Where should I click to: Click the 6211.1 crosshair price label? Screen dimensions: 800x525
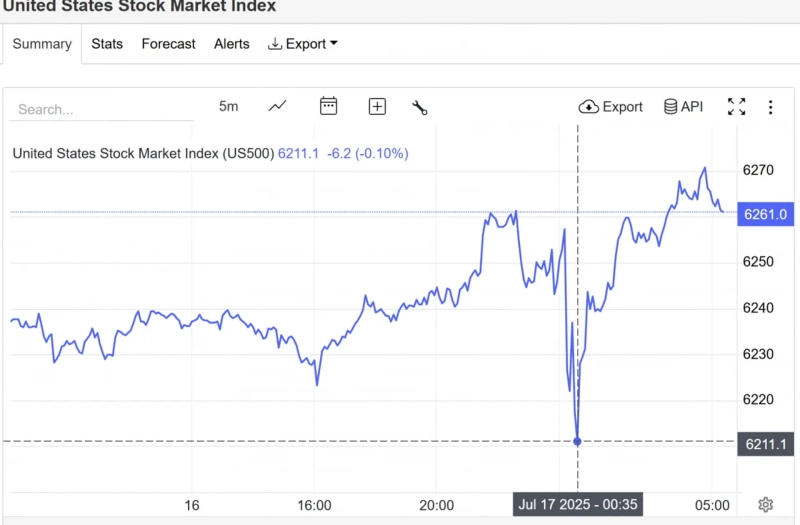(x=765, y=444)
